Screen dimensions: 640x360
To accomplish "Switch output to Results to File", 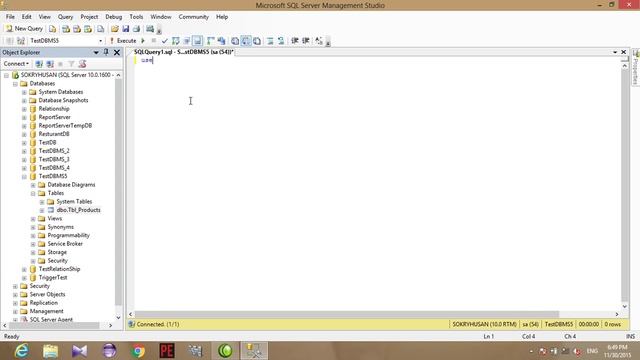I will point(257,41).
